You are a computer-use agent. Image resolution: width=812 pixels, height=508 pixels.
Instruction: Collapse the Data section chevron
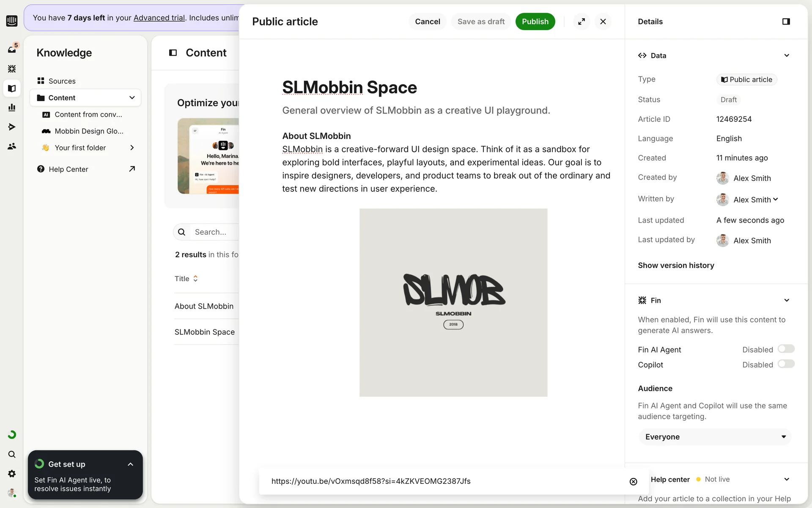tap(786, 55)
